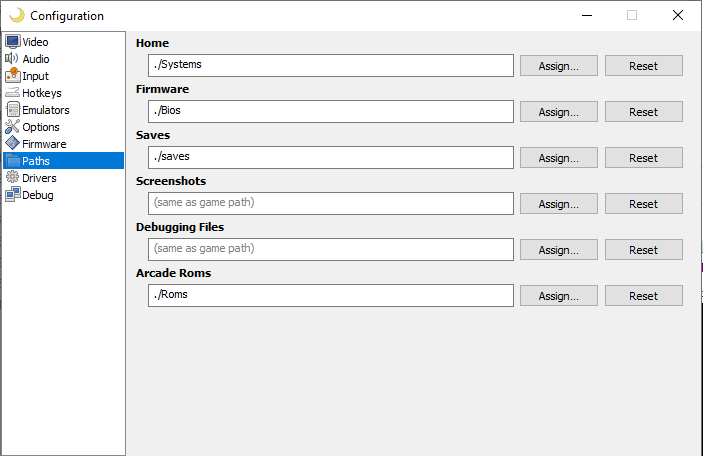Screen dimensions: 703x456
Task: Reset the Arcade Roms path
Action: (x=643, y=295)
